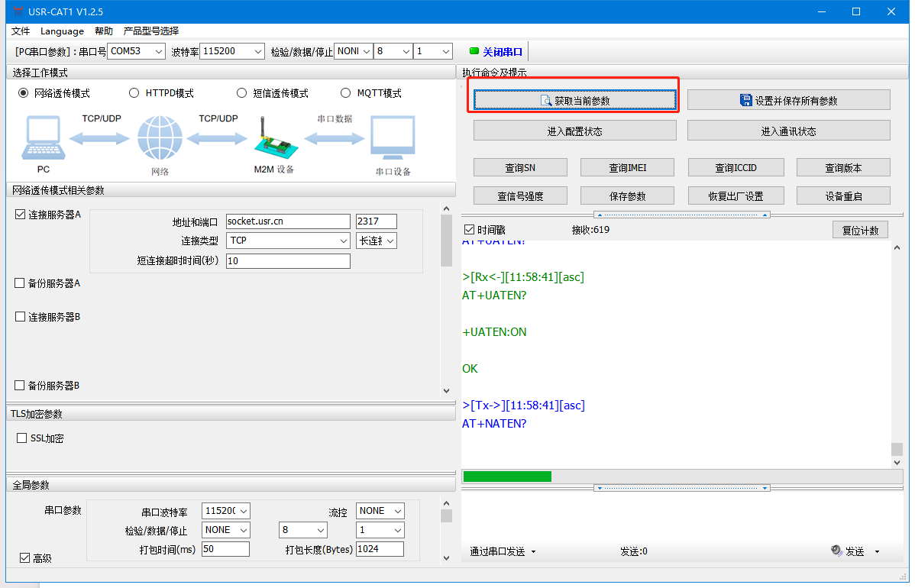The width and height of the screenshot is (915, 588).
Task: Click the M2M device module icon
Action: coord(276,137)
